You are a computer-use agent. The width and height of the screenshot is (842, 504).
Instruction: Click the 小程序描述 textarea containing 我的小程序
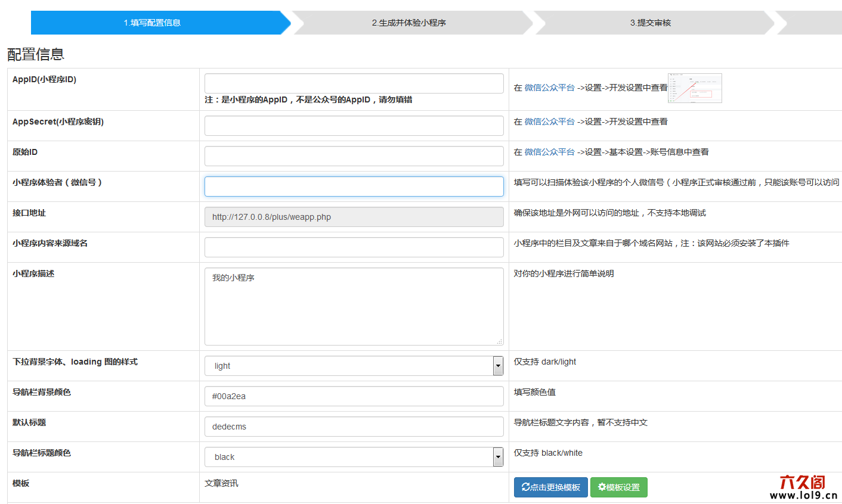(354, 306)
